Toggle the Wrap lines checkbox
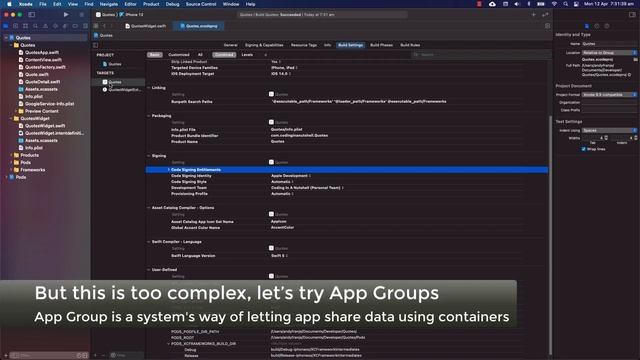This screenshot has width=640, height=360. (583, 149)
